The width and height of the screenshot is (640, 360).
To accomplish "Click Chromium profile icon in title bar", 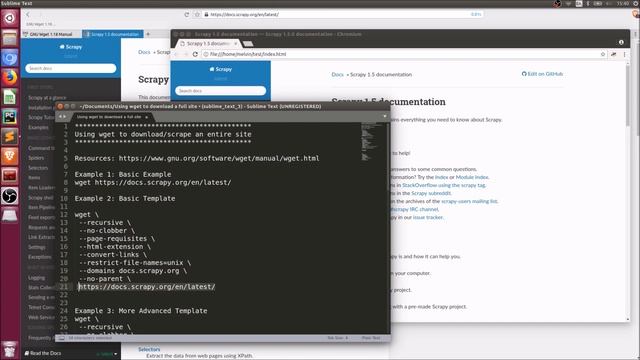I will 621,42.
